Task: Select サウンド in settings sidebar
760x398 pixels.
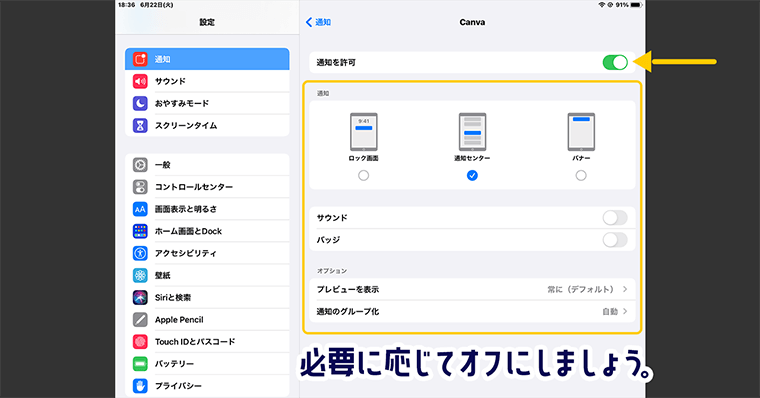Action: click(x=207, y=81)
